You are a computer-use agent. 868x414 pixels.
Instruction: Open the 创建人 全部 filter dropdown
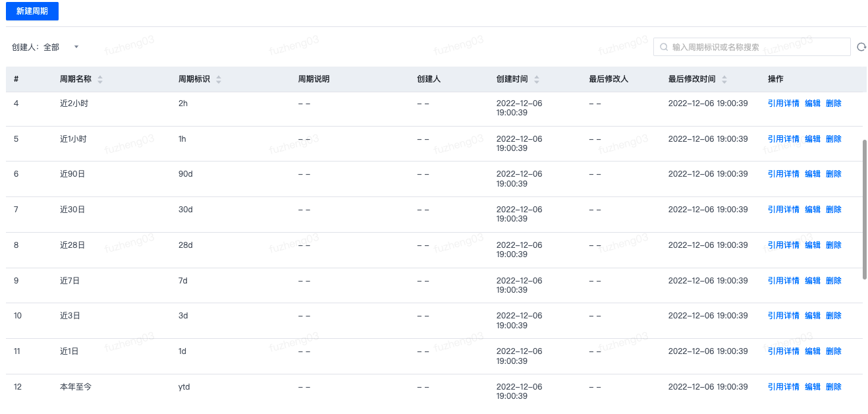click(x=46, y=47)
